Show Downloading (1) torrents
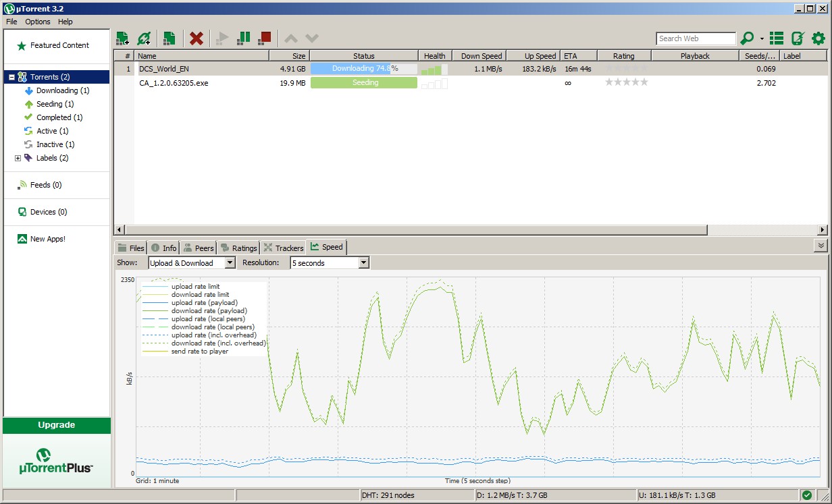The height and width of the screenshot is (504, 832). point(63,90)
